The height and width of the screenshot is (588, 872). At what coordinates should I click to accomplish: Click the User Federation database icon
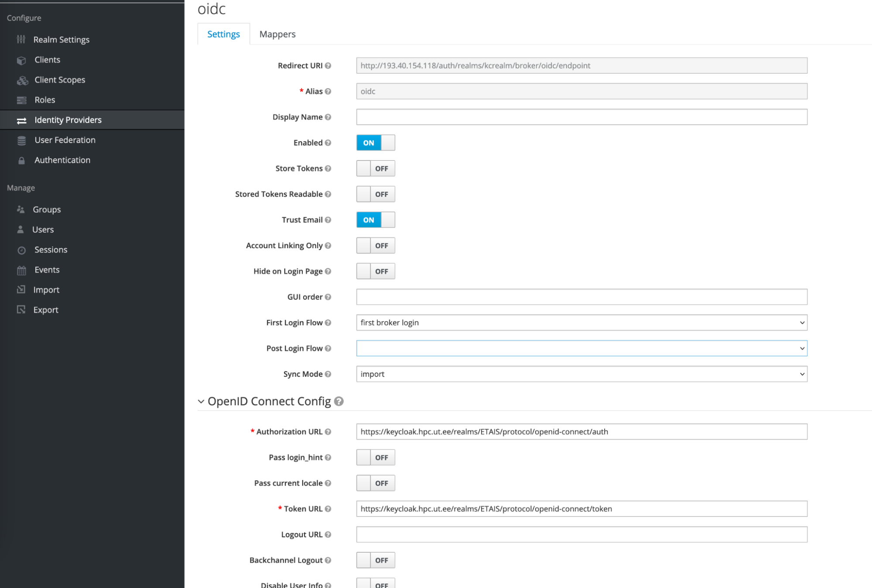click(21, 140)
